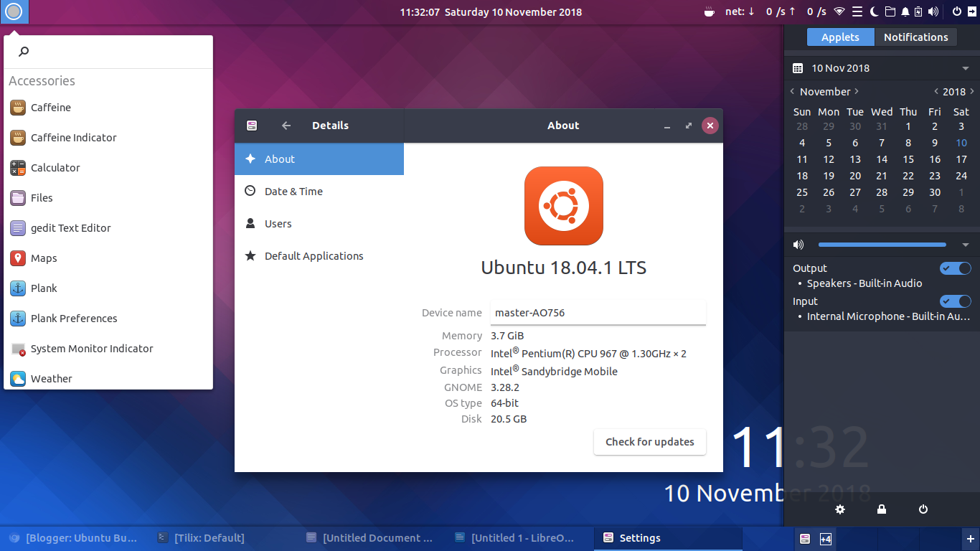Switch to the Applets tab
The width and height of the screenshot is (980, 551).
pos(840,37)
